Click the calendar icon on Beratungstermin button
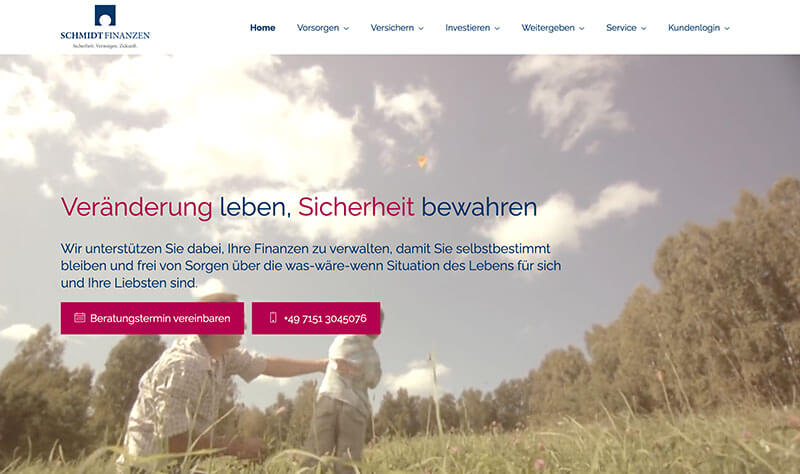 point(80,318)
